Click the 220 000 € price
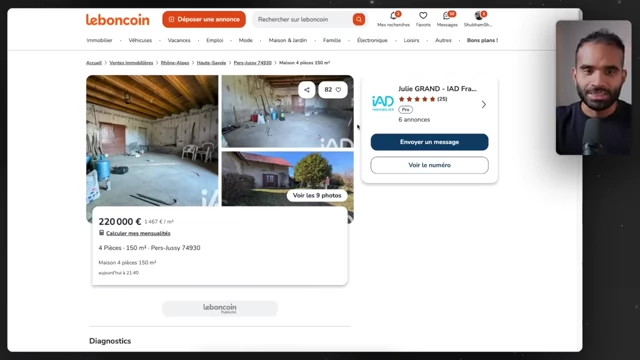640x360 pixels. 120,222
